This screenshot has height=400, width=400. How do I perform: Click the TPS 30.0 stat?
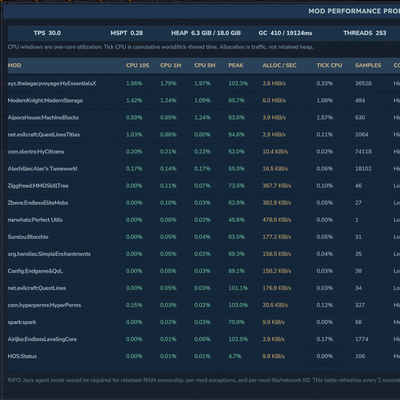47,33
